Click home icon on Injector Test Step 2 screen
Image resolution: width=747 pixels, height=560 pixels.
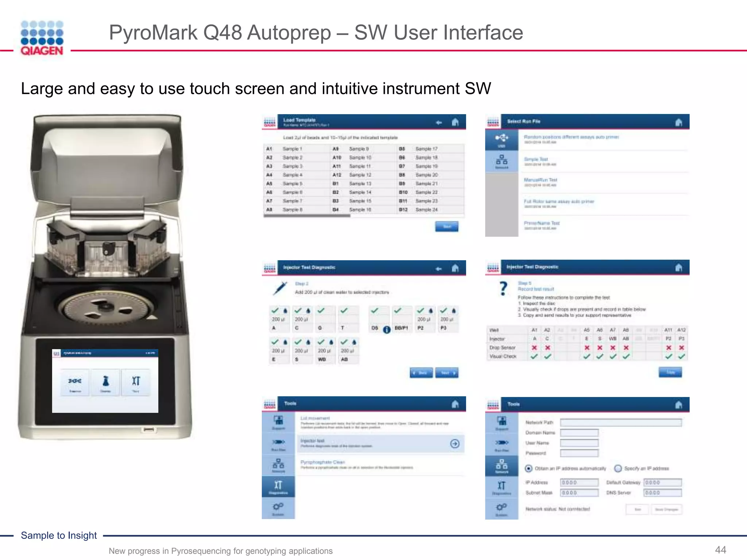click(455, 268)
